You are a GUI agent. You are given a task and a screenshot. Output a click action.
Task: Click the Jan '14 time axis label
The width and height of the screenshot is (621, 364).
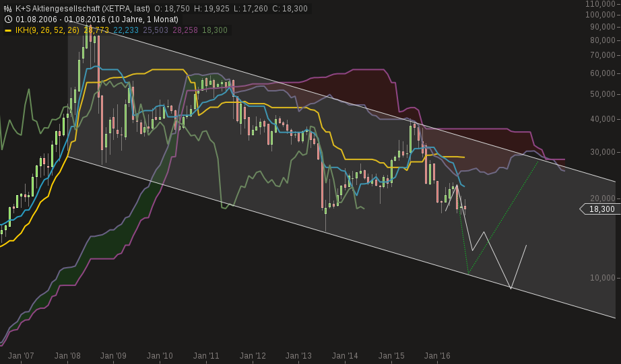345,356
